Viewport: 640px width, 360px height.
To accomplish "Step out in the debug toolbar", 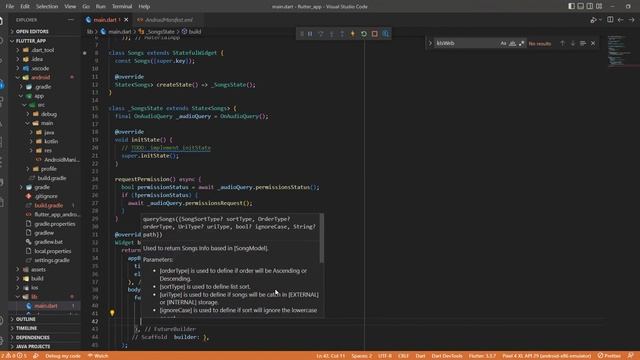I will (342, 34).
